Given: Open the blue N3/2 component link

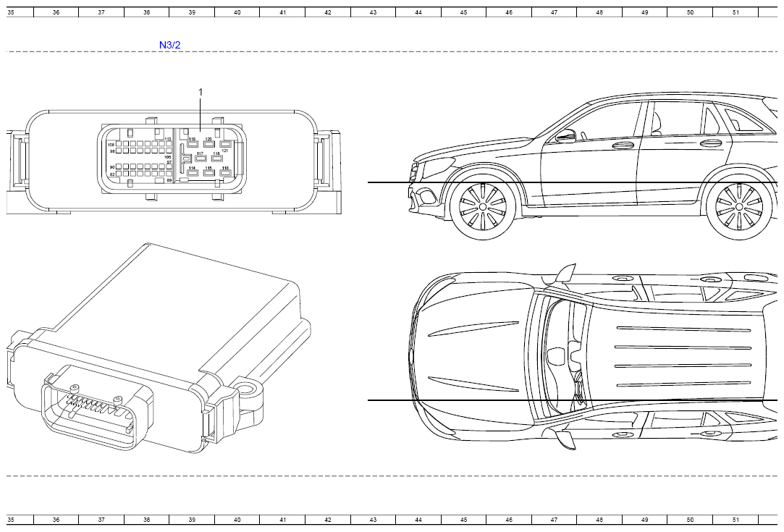Looking at the screenshot, I should tap(169, 45).
